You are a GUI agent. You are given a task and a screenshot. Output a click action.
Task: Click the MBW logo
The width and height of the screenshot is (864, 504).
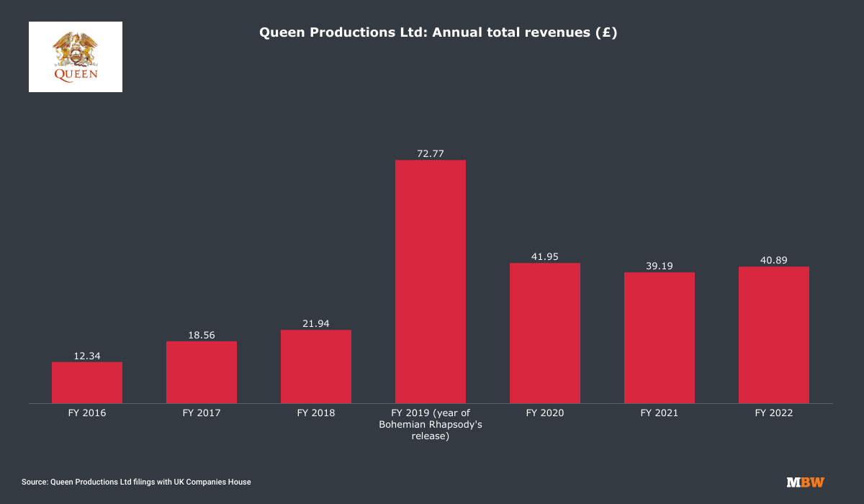click(805, 482)
